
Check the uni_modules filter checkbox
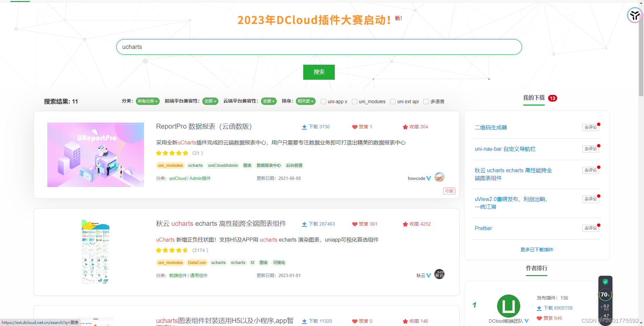point(355,102)
